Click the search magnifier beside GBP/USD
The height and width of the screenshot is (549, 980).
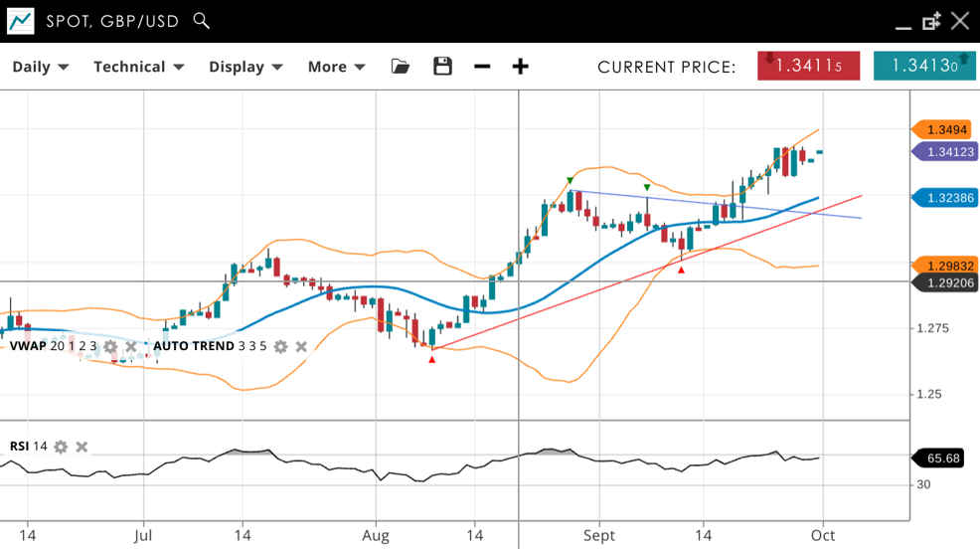point(202,21)
